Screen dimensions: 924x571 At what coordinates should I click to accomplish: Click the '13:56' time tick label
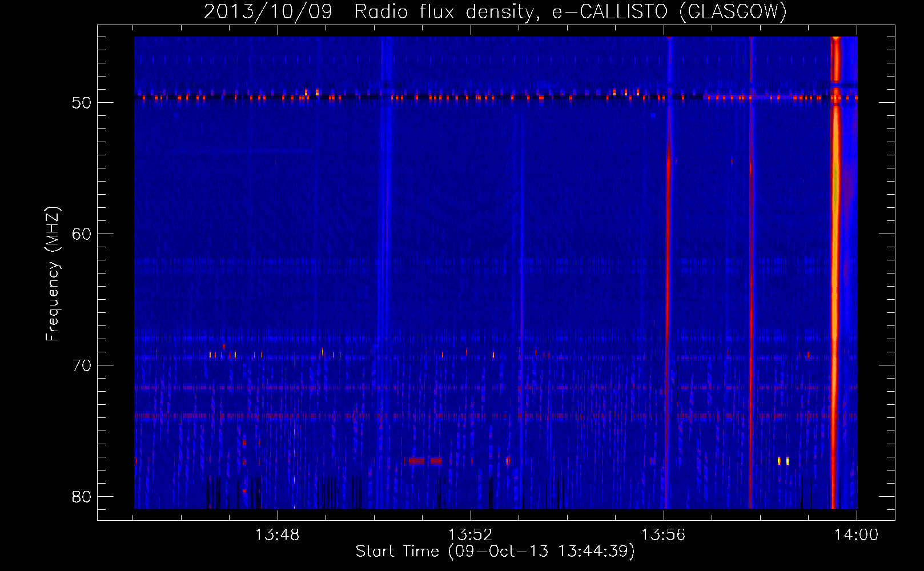[663, 535]
